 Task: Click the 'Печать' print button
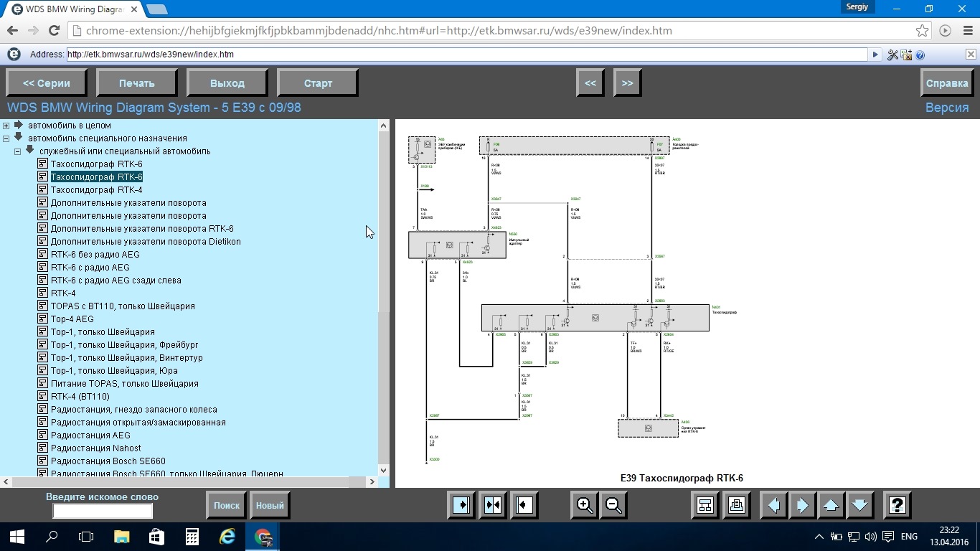137,83
